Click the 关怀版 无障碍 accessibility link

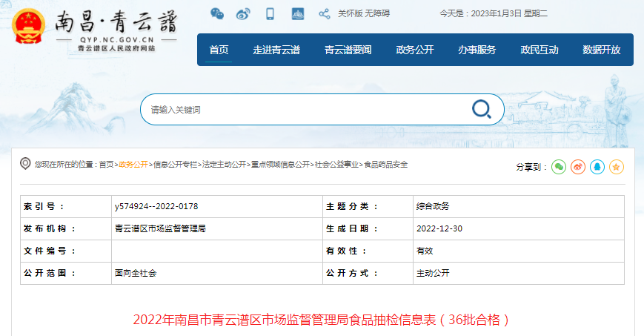[363, 13]
